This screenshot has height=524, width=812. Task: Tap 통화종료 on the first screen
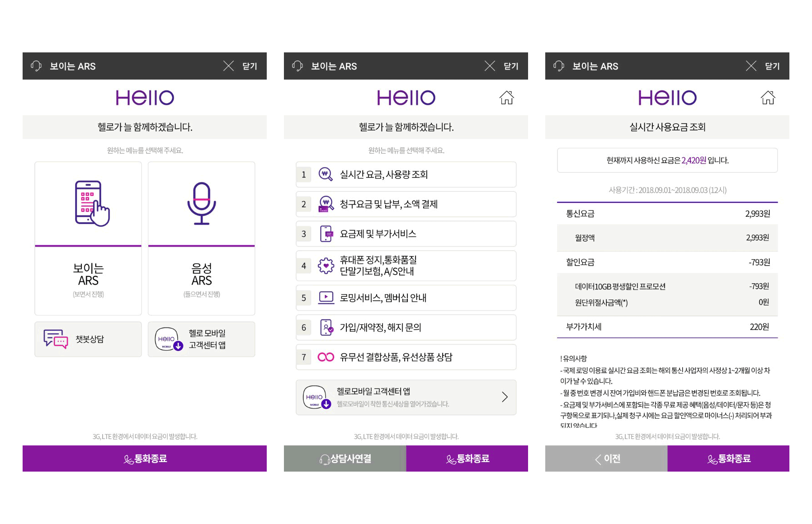point(145,458)
